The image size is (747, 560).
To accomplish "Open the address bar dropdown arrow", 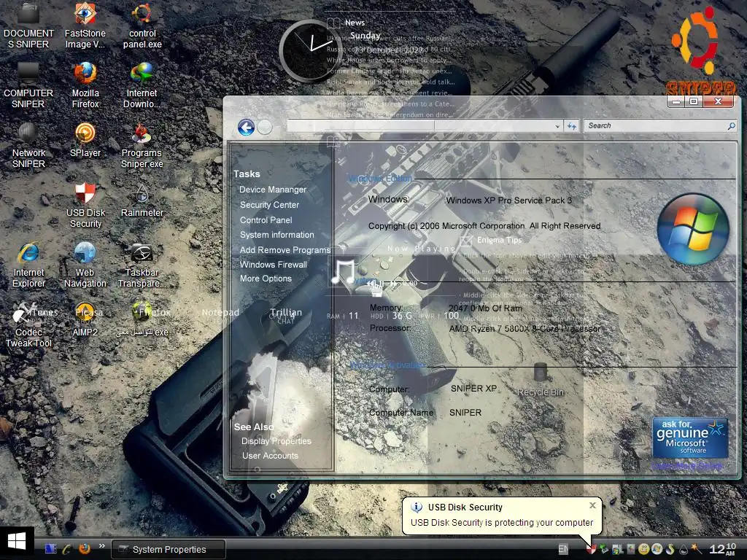I will [557, 127].
